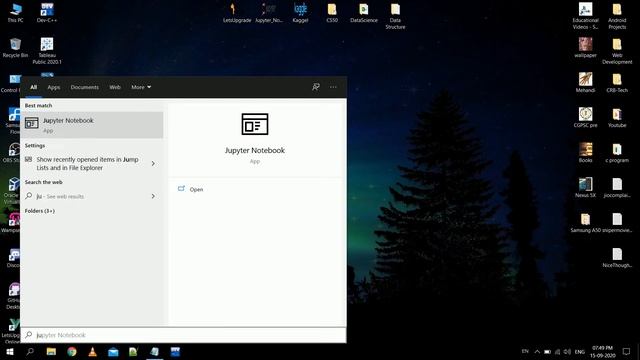640x360 pixels.
Task: Click ENG language indicator in tray
Action: point(580,351)
